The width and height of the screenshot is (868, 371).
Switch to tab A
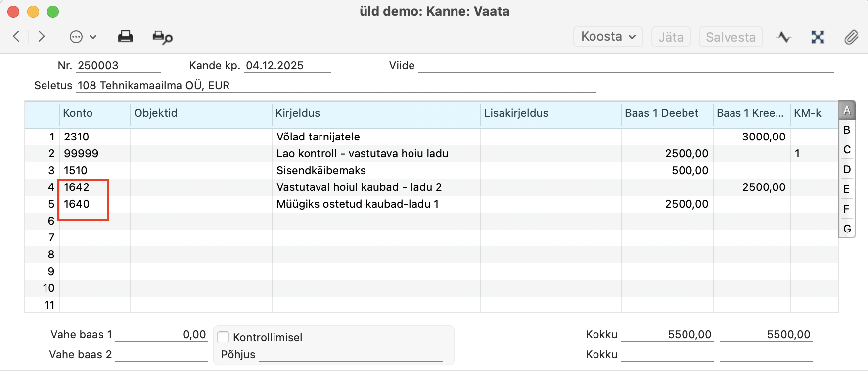[x=847, y=110]
